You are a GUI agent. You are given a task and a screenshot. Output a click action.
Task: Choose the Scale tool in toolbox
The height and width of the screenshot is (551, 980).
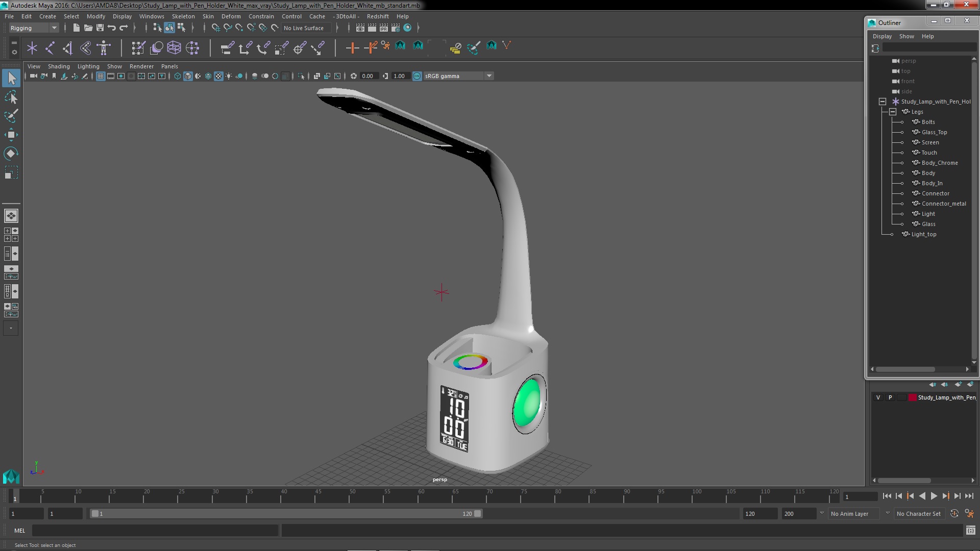(x=11, y=172)
